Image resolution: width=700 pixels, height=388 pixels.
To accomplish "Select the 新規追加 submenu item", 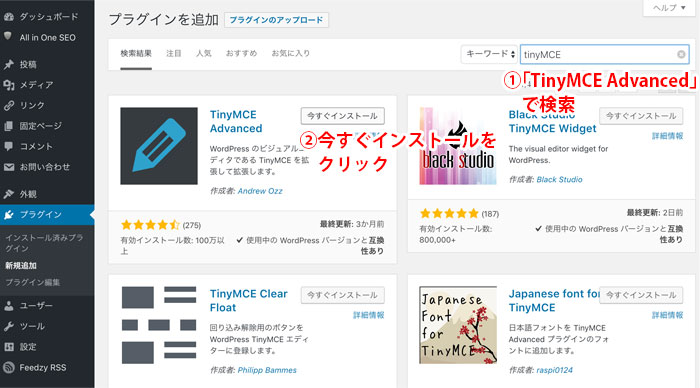I will (x=21, y=266).
